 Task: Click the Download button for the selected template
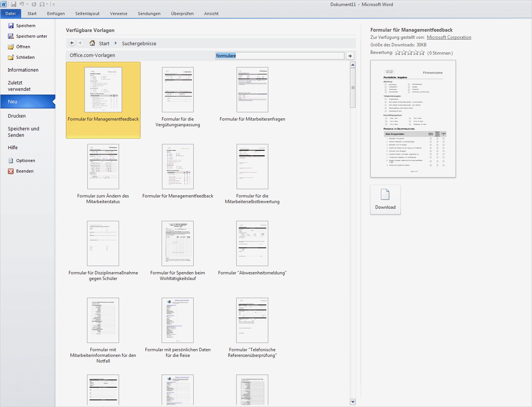pyautogui.click(x=385, y=200)
